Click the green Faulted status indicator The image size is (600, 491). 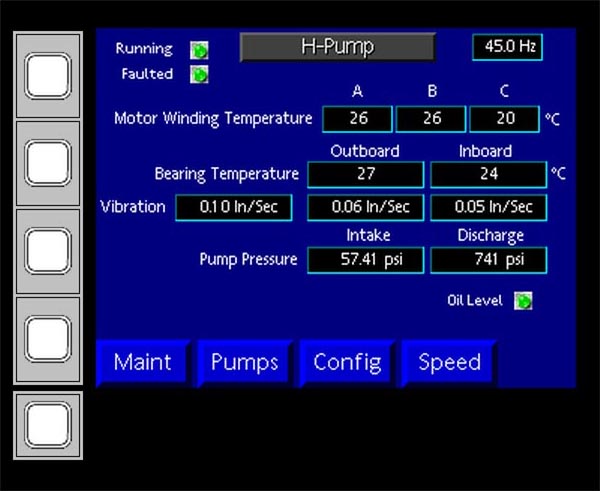coord(200,74)
